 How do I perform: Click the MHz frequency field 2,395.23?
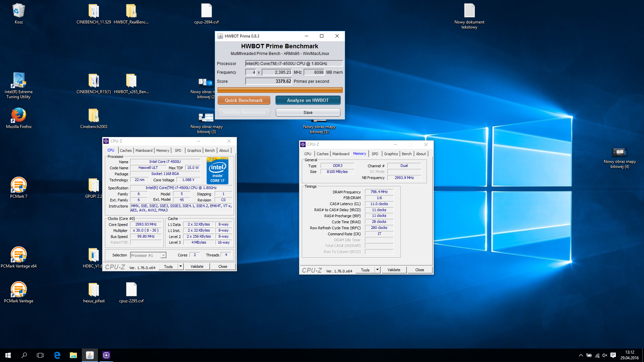(277, 72)
